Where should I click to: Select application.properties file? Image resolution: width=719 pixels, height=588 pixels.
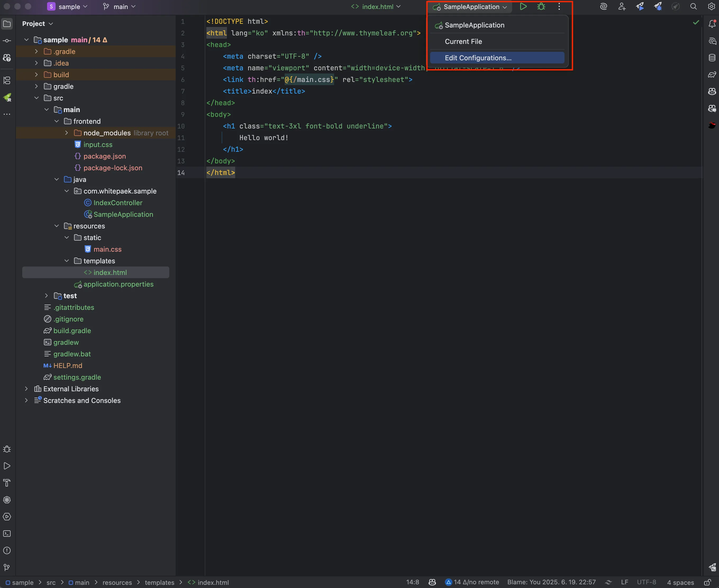[118, 284]
